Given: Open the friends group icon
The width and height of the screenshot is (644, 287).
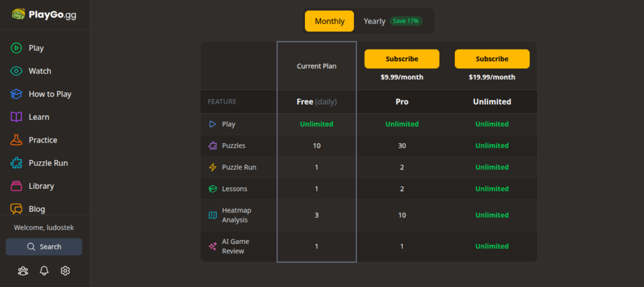Looking at the screenshot, I should point(23,271).
